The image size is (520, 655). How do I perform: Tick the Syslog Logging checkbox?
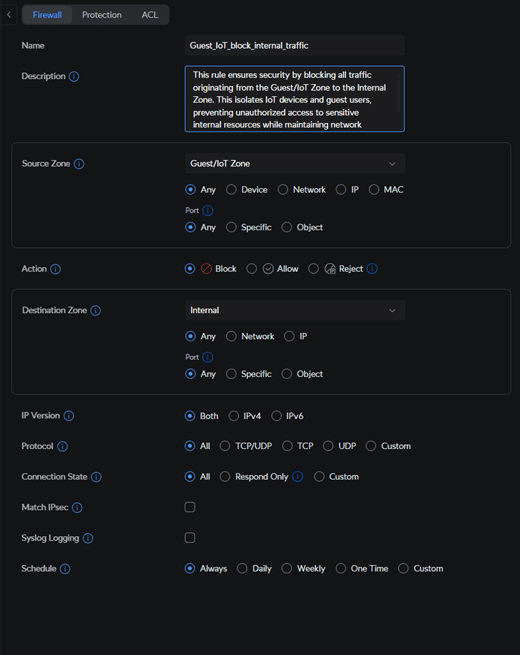190,538
